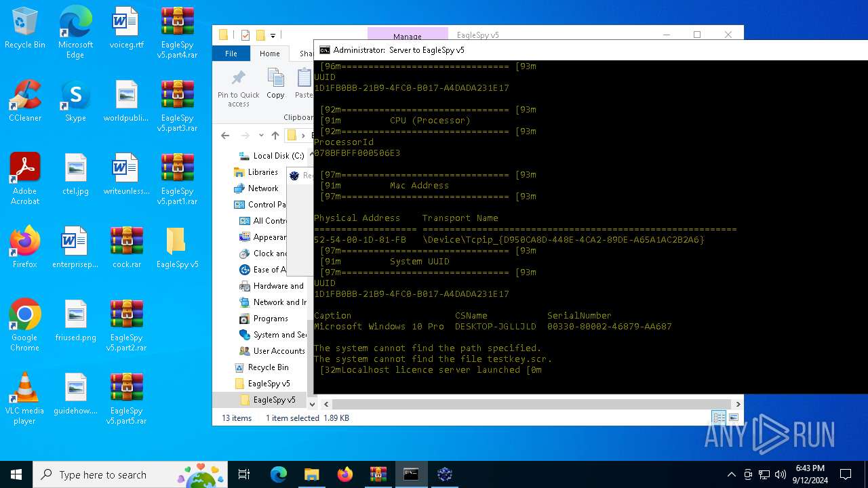Select the worldpubli image file on the desktop
Image resolution: width=868 pixels, height=488 pixels.
[x=126, y=101]
